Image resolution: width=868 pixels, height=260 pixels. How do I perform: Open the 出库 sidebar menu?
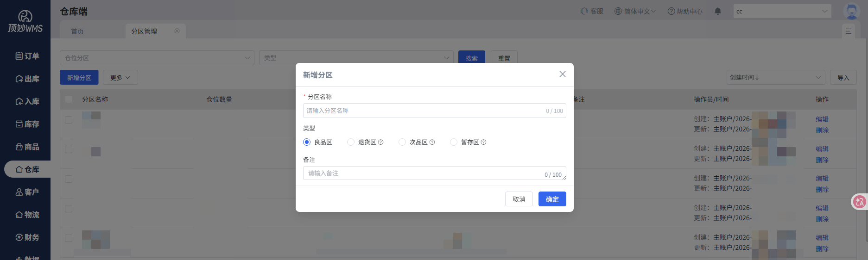pos(27,79)
